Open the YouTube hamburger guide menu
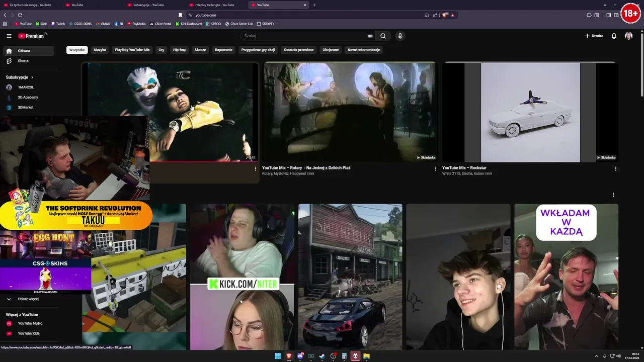This screenshot has width=644, height=362. pos(9,36)
